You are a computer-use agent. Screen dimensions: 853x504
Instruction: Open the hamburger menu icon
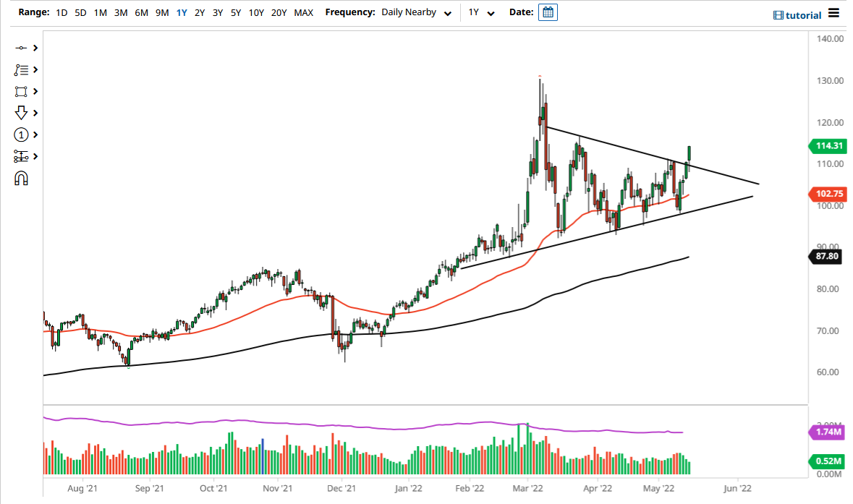point(834,12)
